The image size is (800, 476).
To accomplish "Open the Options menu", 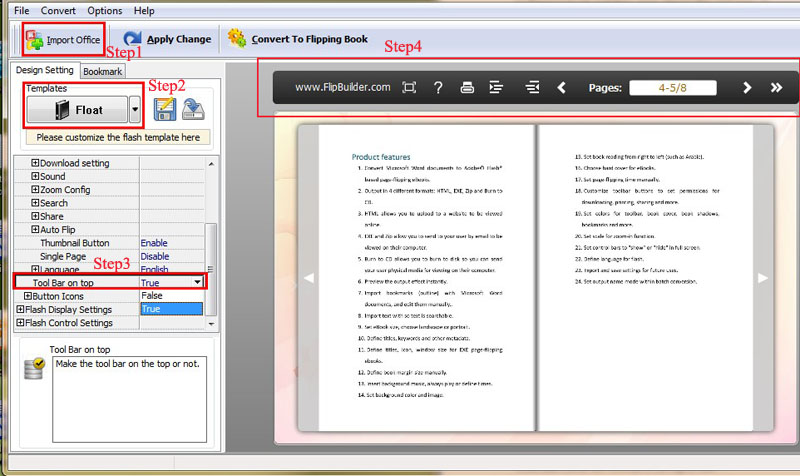I will coord(105,10).
